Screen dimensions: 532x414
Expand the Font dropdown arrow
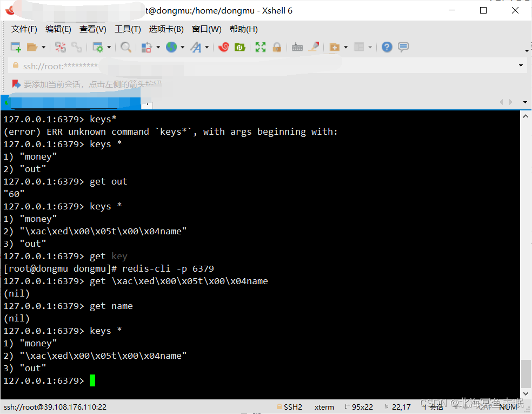pos(207,47)
